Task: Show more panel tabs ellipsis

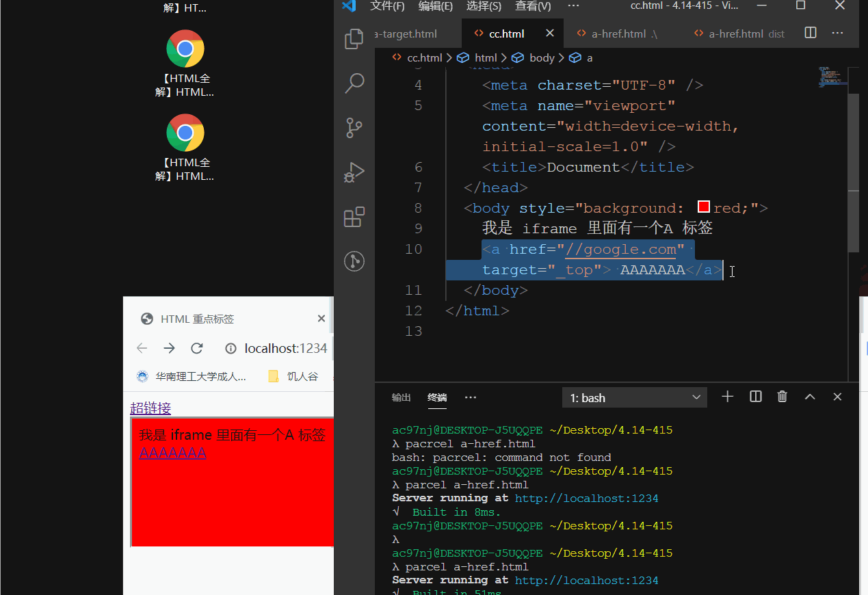Action: [471, 397]
